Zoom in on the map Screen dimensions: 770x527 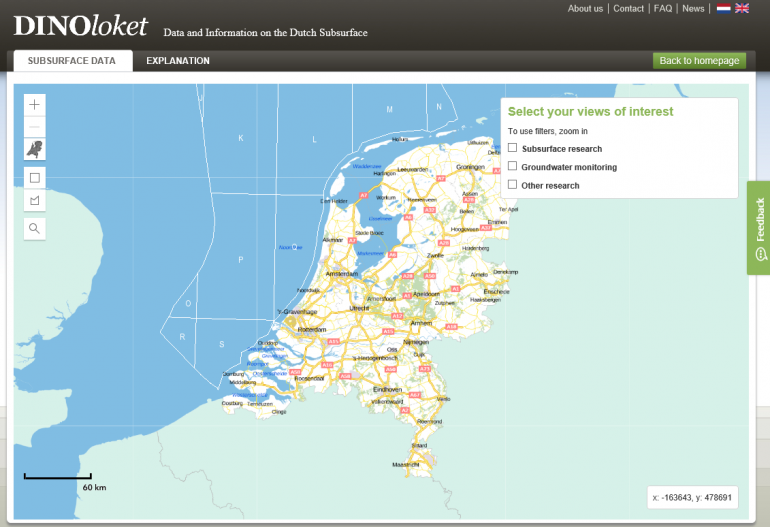pyautogui.click(x=35, y=104)
